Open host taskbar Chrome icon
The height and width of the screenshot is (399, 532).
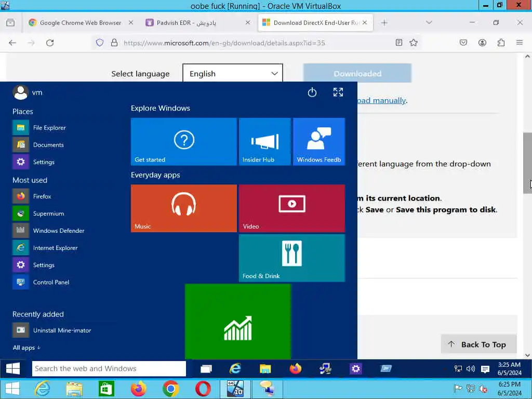tap(170, 389)
